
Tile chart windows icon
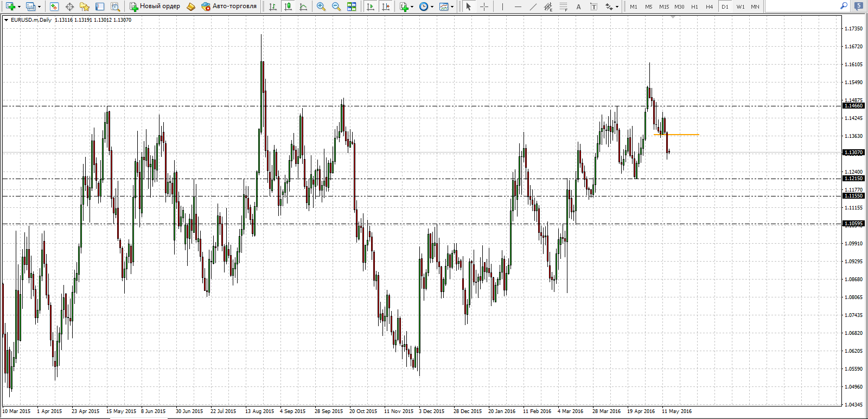point(352,7)
